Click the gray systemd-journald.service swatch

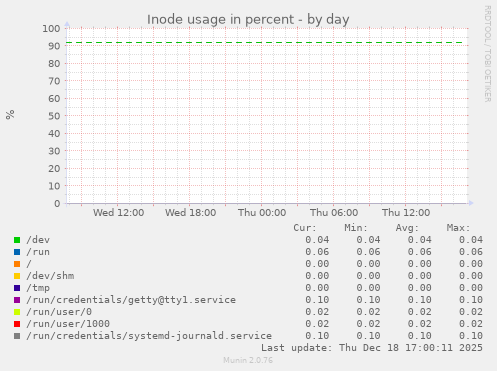click(x=17, y=336)
